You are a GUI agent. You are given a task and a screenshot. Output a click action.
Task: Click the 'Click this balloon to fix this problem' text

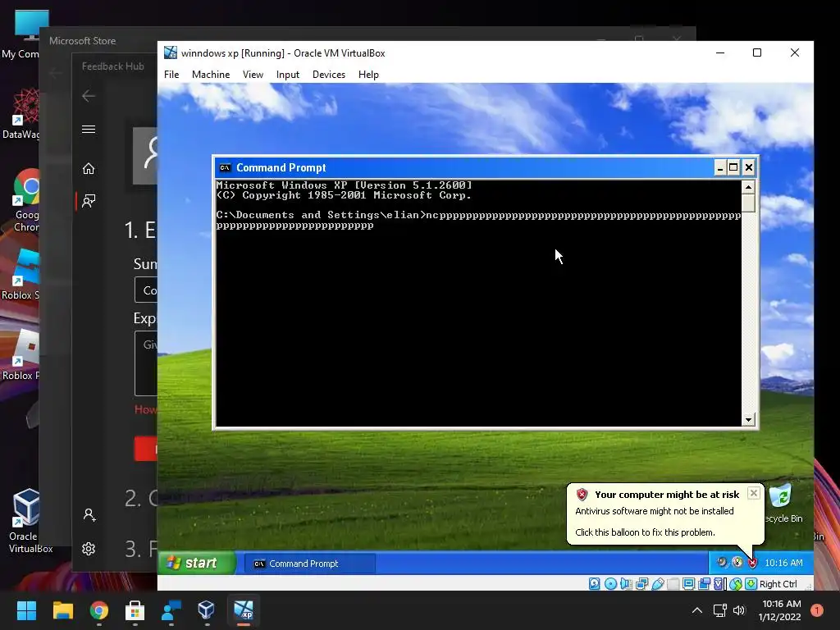pyautogui.click(x=645, y=532)
